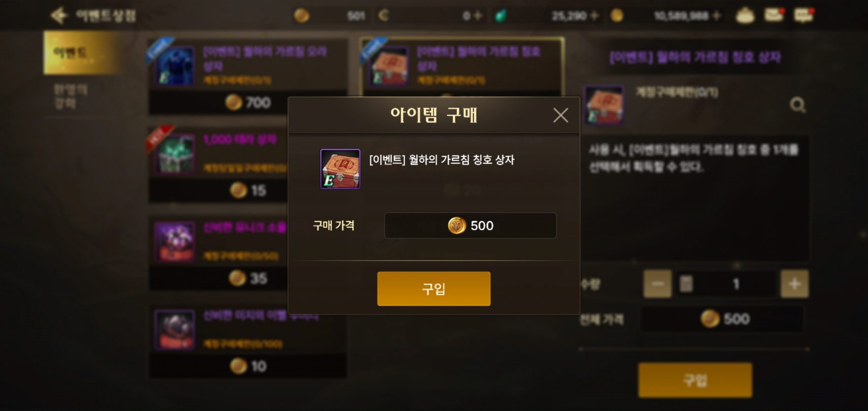Increase quantity with the plus stepper
The image size is (868, 411).
794,284
